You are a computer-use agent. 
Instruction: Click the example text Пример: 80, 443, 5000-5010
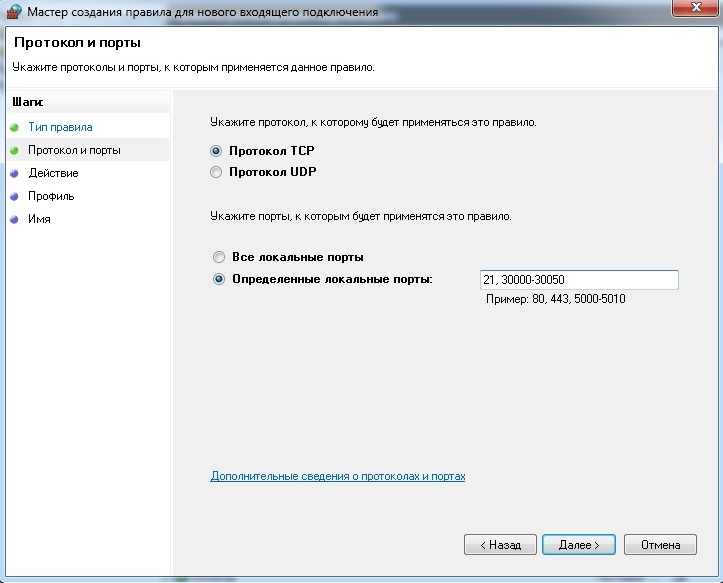[x=556, y=299]
